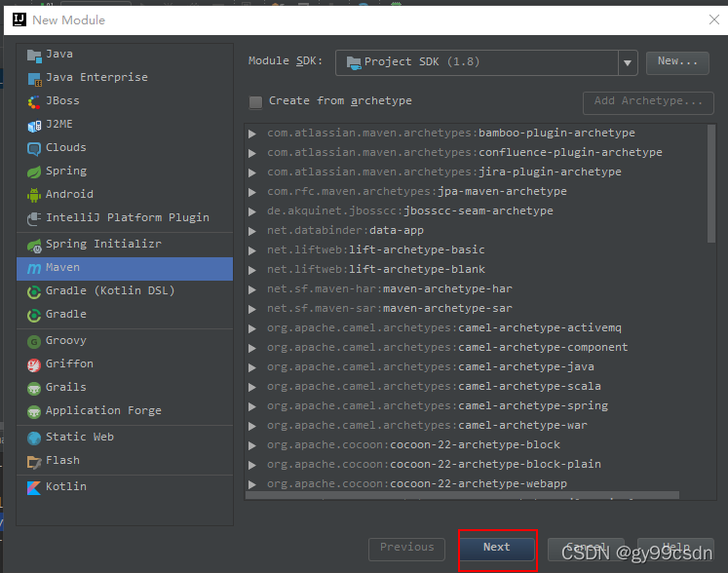Select IntelliJ Platform Plugin icon

(x=34, y=218)
